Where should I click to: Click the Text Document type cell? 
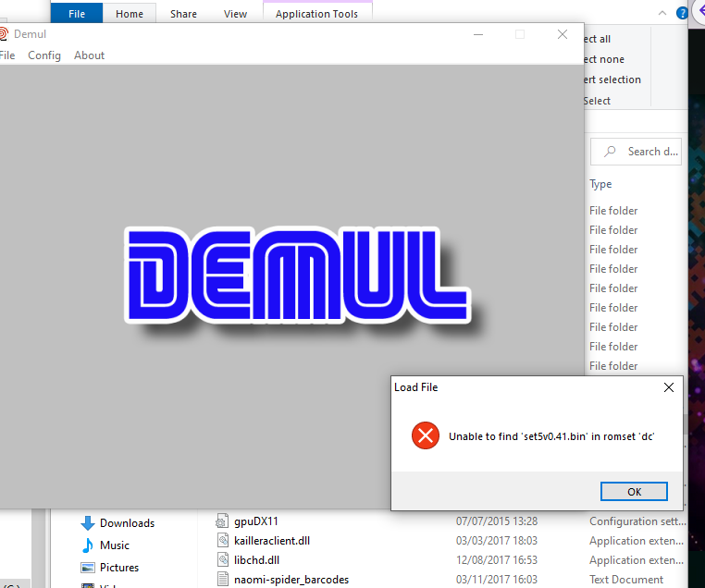click(x=625, y=580)
